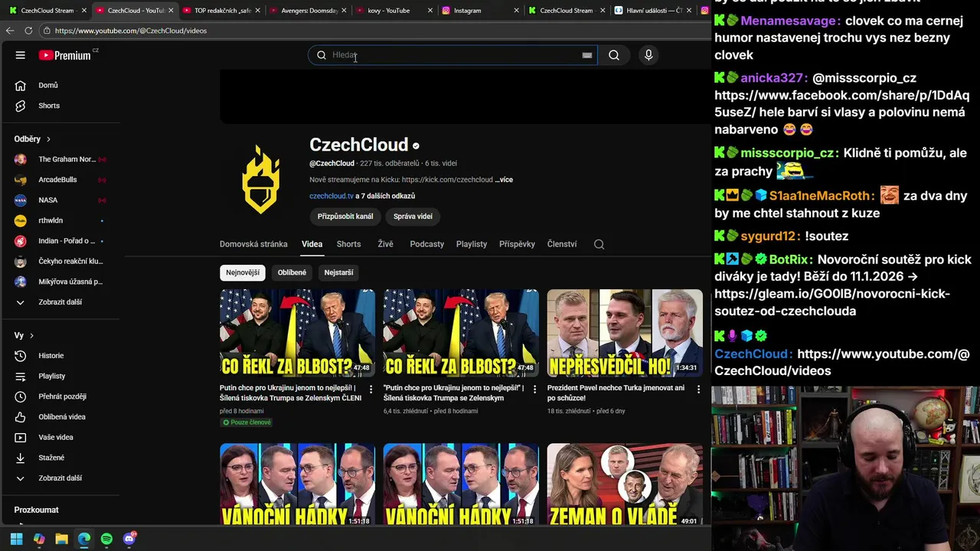The height and width of the screenshot is (551, 980).
Task: Search within channel using tab magnifier icon
Action: [x=599, y=244]
